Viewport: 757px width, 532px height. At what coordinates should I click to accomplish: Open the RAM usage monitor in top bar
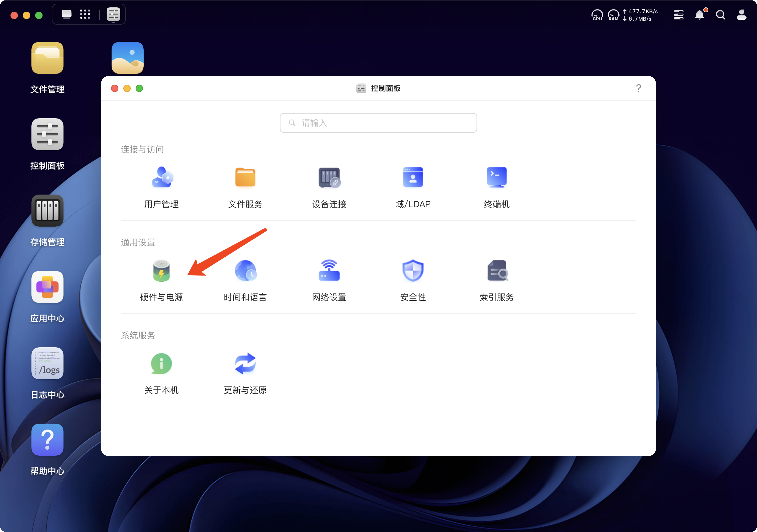tap(613, 14)
